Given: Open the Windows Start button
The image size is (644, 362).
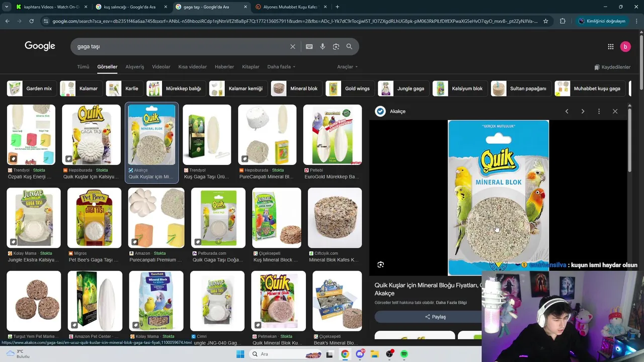Looking at the screenshot, I should pyautogui.click(x=240, y=354).
